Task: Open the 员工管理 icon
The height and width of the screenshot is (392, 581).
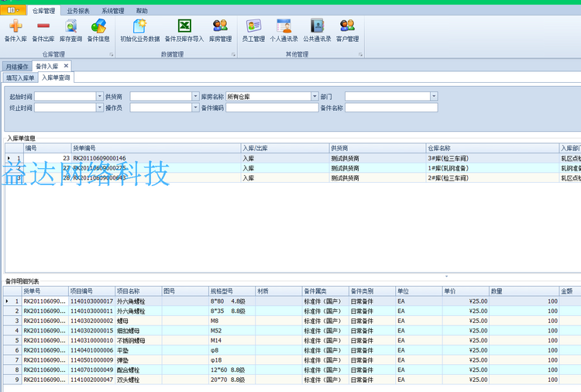Action: (253, 26)
